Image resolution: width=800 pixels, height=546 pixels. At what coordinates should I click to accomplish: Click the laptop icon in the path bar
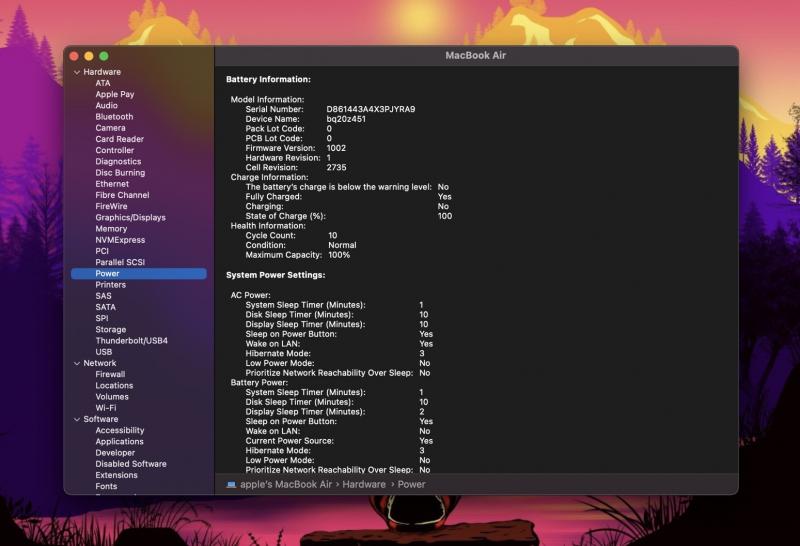coord(231,484)
